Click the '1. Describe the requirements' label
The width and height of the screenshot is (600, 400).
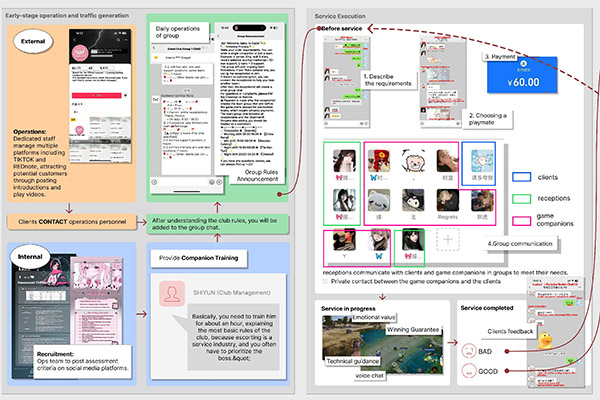click(x=388, y=80)
